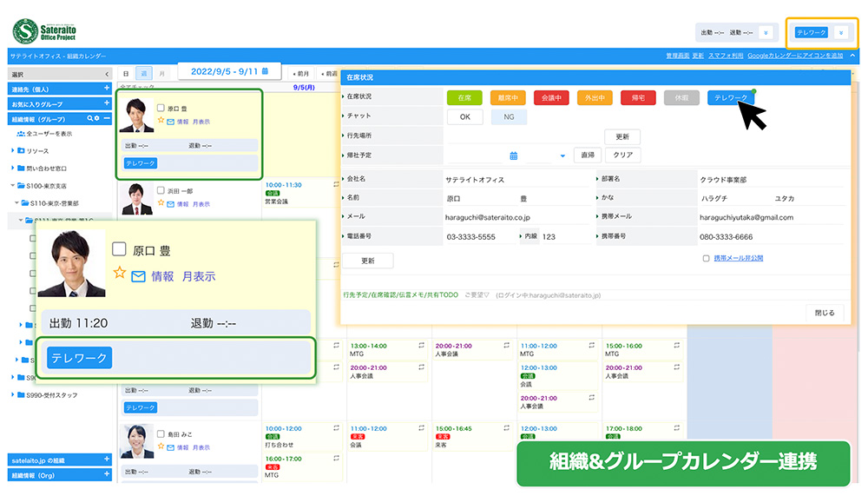The image size is (868, 496).
Task: Click the search icon in 組織情報（グループ） header
Action: coord(92,118)
